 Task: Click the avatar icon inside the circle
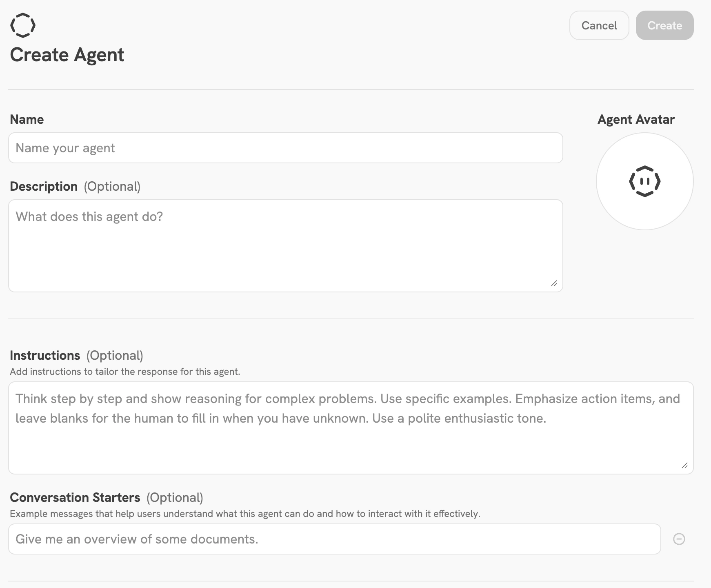644,182
